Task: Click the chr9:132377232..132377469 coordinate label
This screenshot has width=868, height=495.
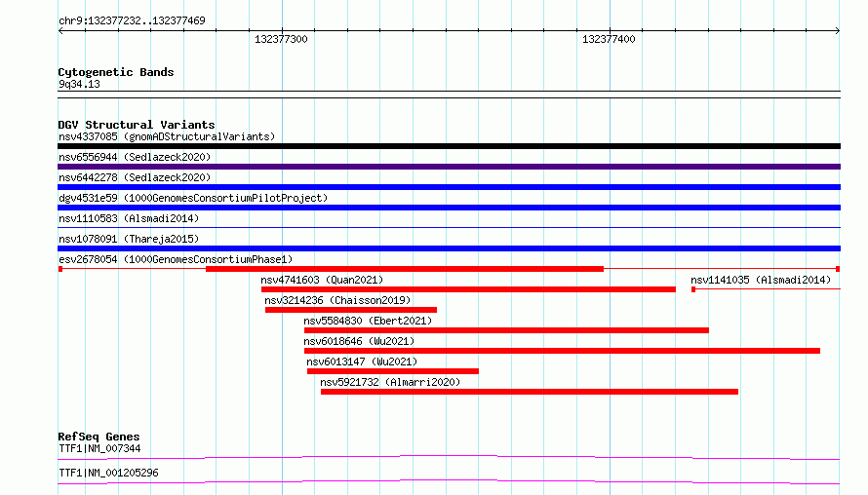Action: (132, 20)
